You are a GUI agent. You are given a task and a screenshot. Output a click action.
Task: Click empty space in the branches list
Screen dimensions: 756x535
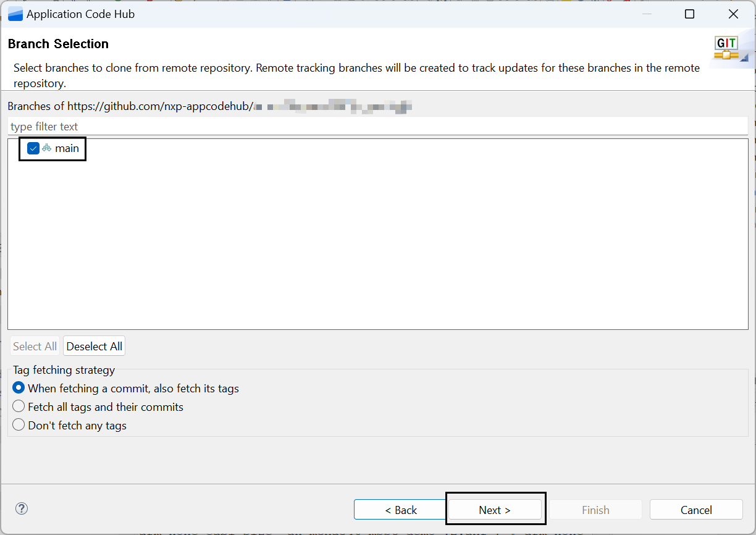[x=377, y=247]
